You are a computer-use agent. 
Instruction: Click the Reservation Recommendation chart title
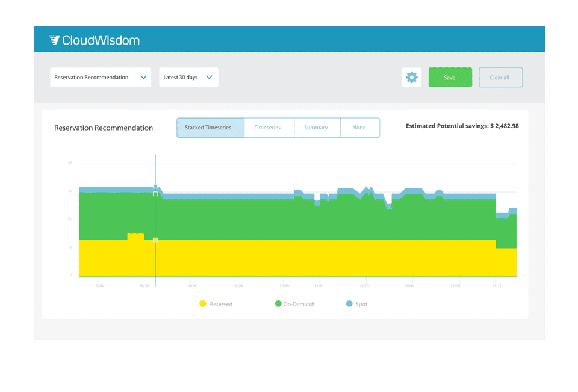point(104,128)
